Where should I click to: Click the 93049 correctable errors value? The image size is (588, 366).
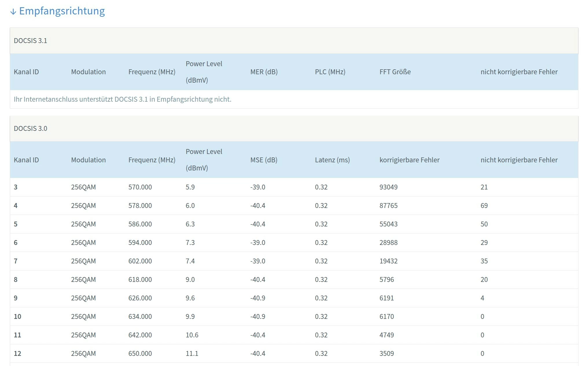(x=388, y=187)
